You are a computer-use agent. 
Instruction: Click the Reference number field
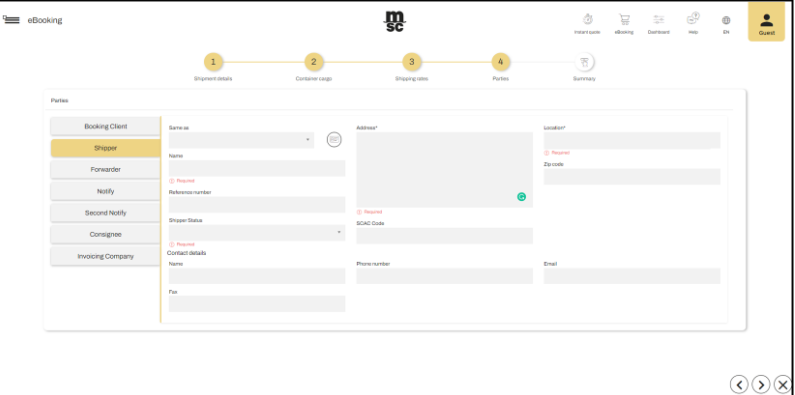tap(257, 205)
